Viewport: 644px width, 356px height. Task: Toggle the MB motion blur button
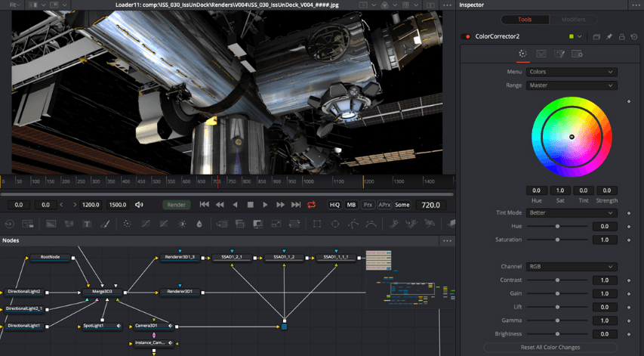tap(351, 205)
